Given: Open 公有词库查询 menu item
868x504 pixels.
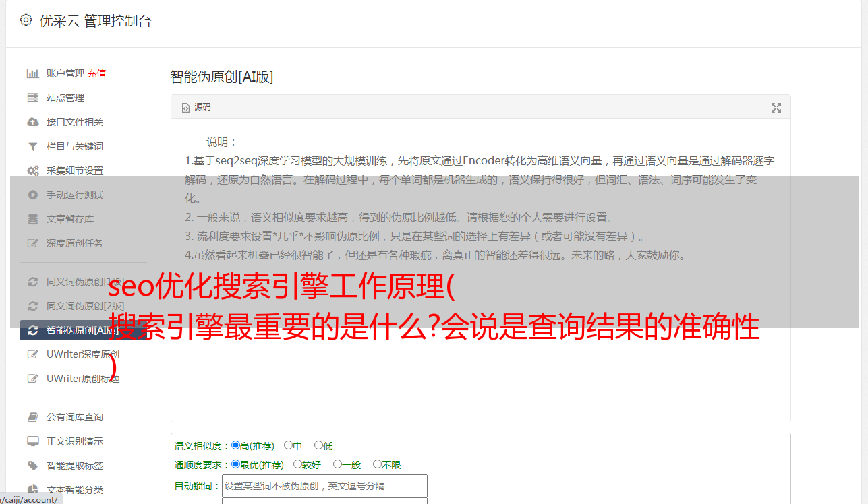Looking at the screenshot, I should [75, 417].
